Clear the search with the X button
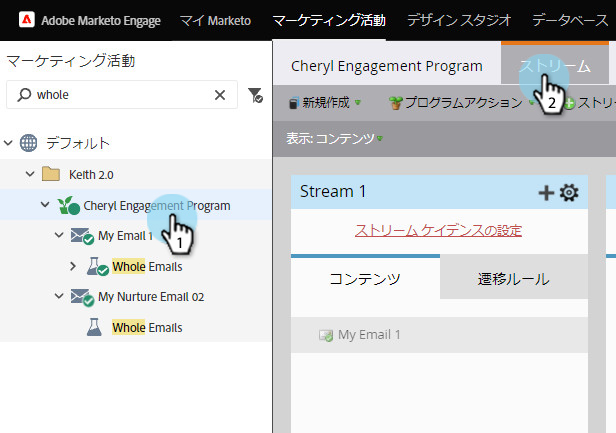616x433 pixels. 220,95
